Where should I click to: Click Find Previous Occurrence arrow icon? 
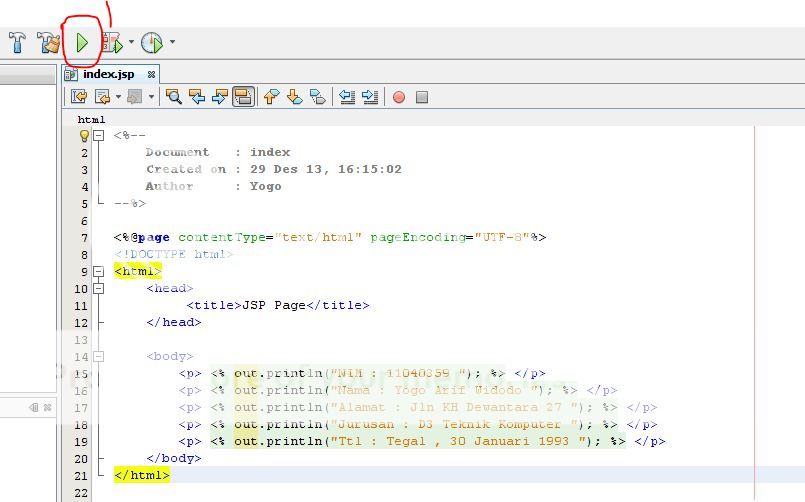coord(197,97)
